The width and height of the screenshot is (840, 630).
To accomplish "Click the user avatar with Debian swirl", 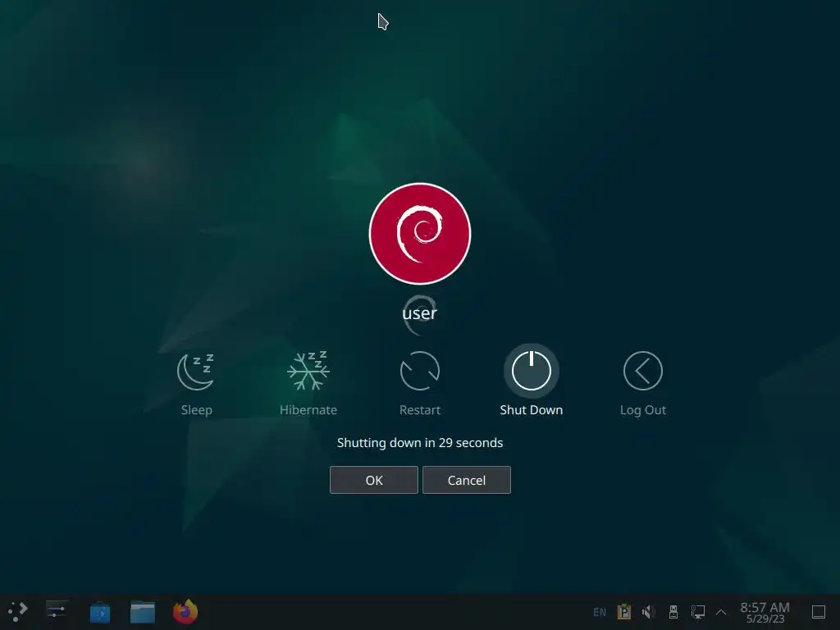I will (x=420, y=234).
